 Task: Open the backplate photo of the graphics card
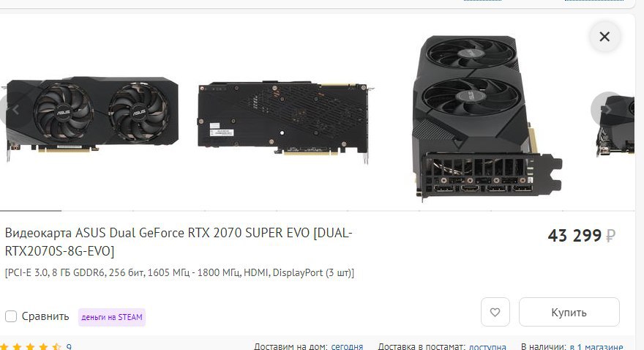[285, 122]
